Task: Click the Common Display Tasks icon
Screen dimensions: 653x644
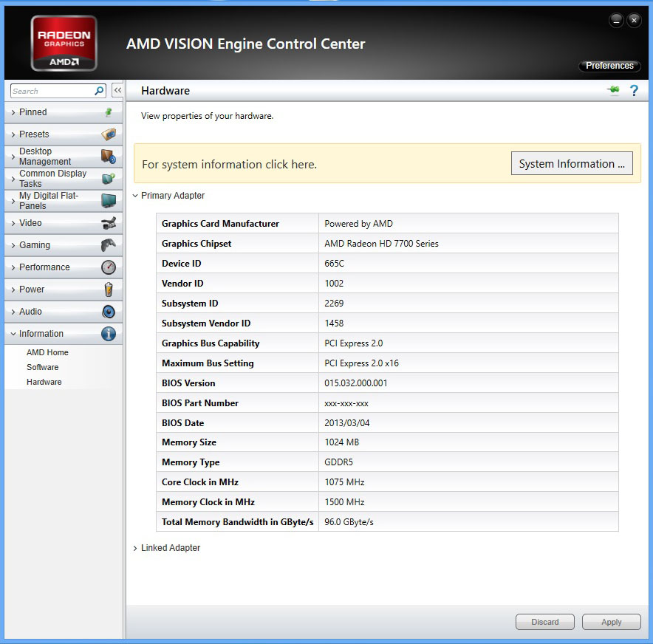Action: point(109,179)
